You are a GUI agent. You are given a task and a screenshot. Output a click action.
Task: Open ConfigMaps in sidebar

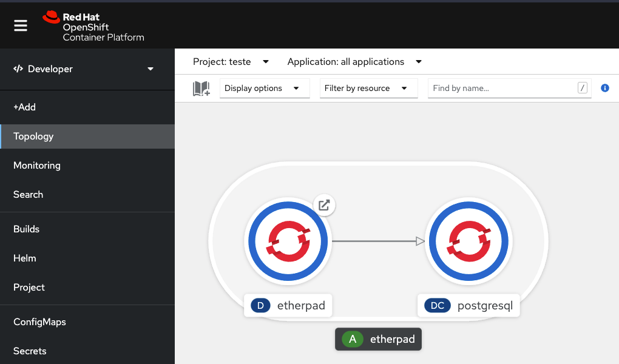[x=87, y=322]
